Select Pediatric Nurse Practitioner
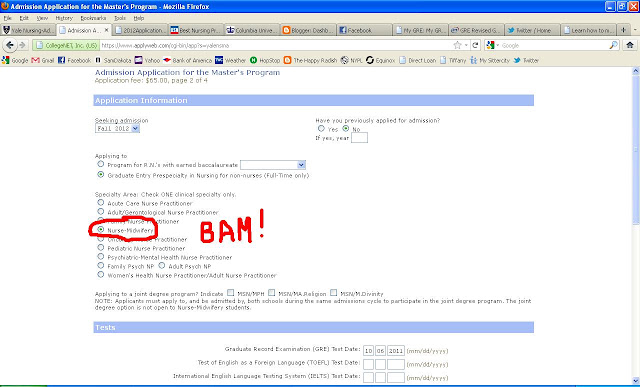Screen dimensions: 640x387 click(x=100, y=247)
